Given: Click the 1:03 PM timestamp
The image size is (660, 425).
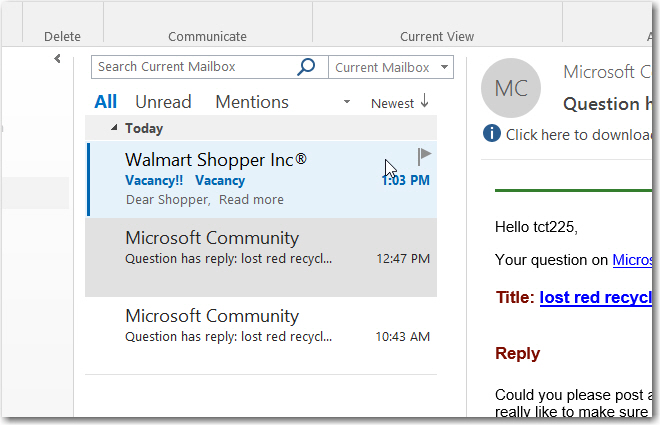Looking at the screenshot, I should 405,181.
